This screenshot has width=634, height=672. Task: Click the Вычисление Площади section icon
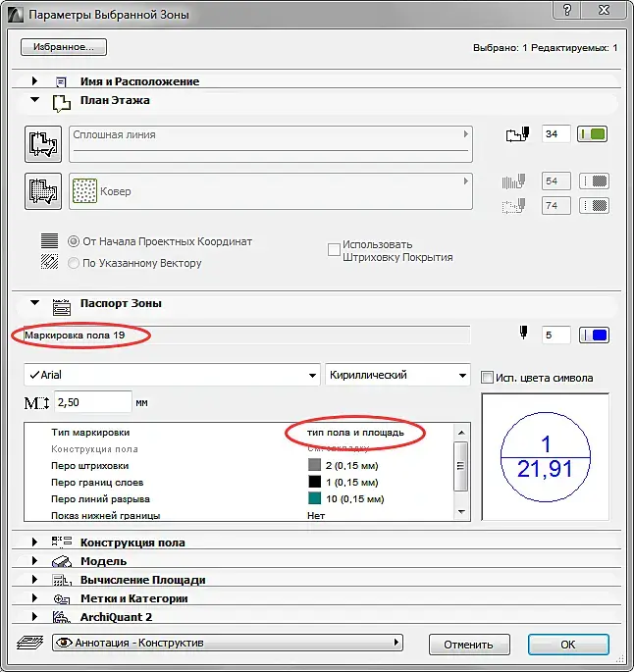pos(61,580)
